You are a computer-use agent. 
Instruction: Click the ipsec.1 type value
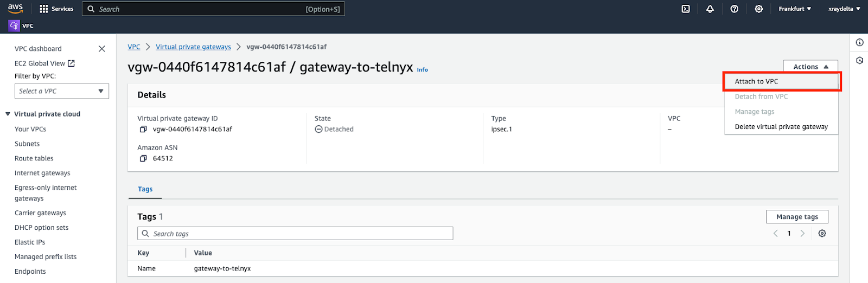(502, 129)
